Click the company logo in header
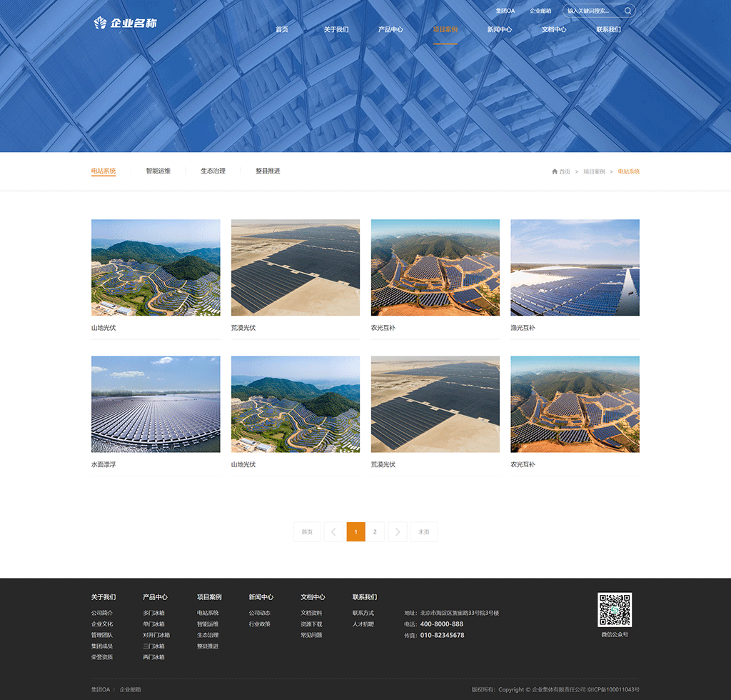 point(126,23)
